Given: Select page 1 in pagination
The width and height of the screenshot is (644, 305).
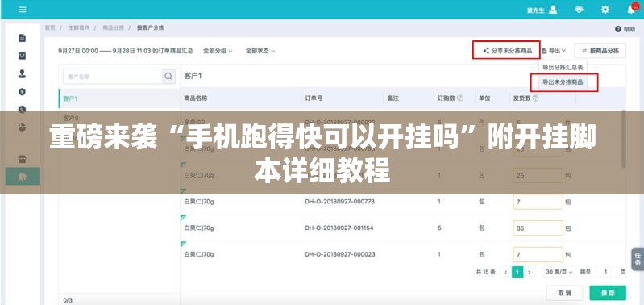Looking at the screenshot, I should [517, 272].
